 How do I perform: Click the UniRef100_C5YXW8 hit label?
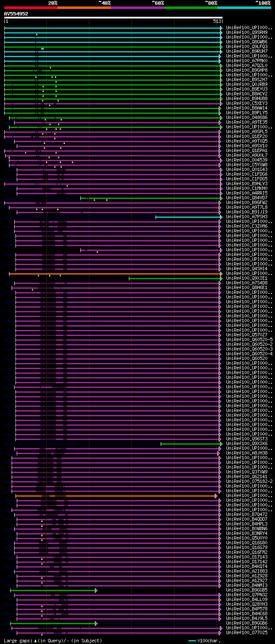coord(247,165)
